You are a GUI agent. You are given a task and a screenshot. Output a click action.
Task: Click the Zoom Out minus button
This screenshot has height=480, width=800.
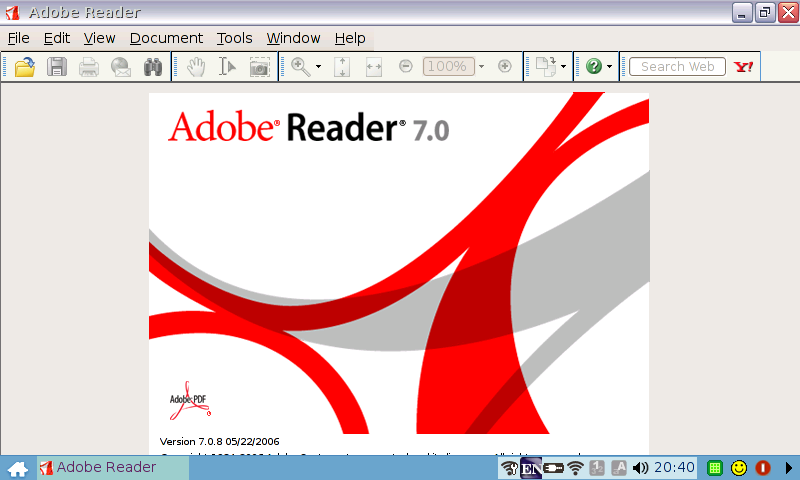pyautogui.click(x=406, y=66)
